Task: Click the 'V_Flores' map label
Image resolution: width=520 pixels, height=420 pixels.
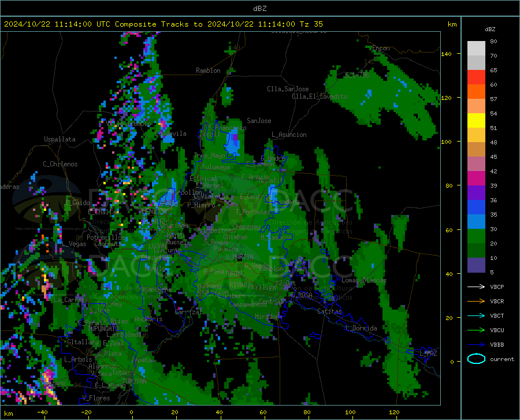Action: [x=96, y=398]
